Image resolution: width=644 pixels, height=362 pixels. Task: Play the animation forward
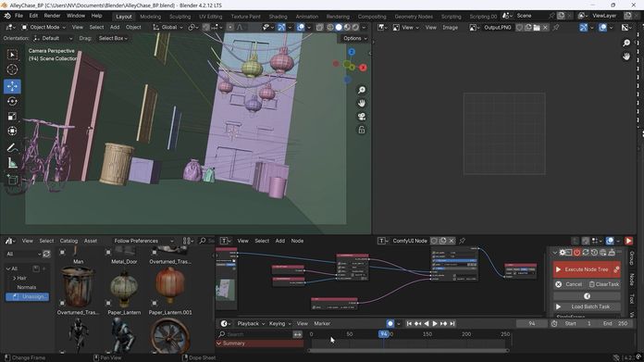pos(435,324)
